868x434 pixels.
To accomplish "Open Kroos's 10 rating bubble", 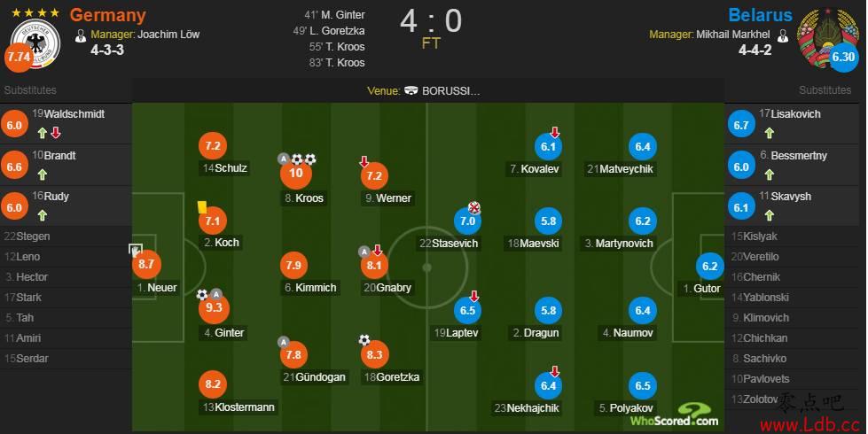I will [x=296, y=173].
